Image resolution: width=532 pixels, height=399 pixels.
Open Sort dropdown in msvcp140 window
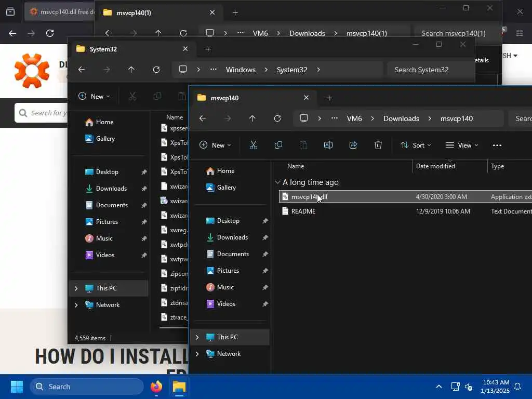(x=416, y=145)
